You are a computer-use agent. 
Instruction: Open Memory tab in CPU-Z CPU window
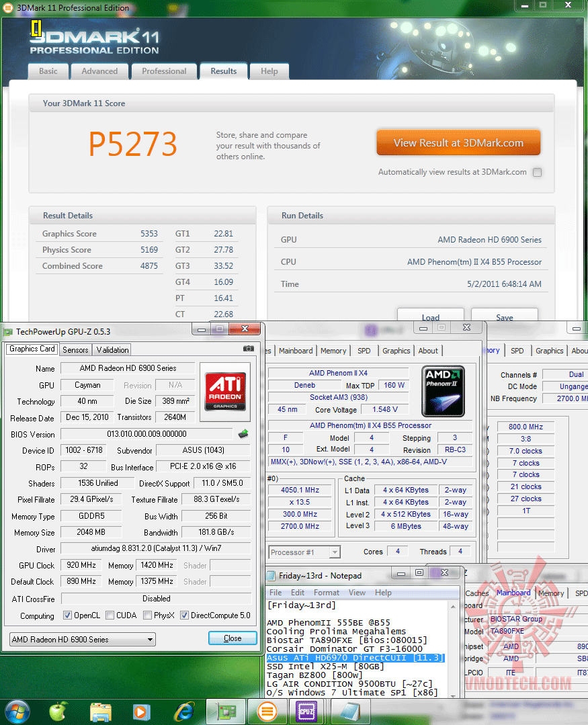(x=333, y=351)
